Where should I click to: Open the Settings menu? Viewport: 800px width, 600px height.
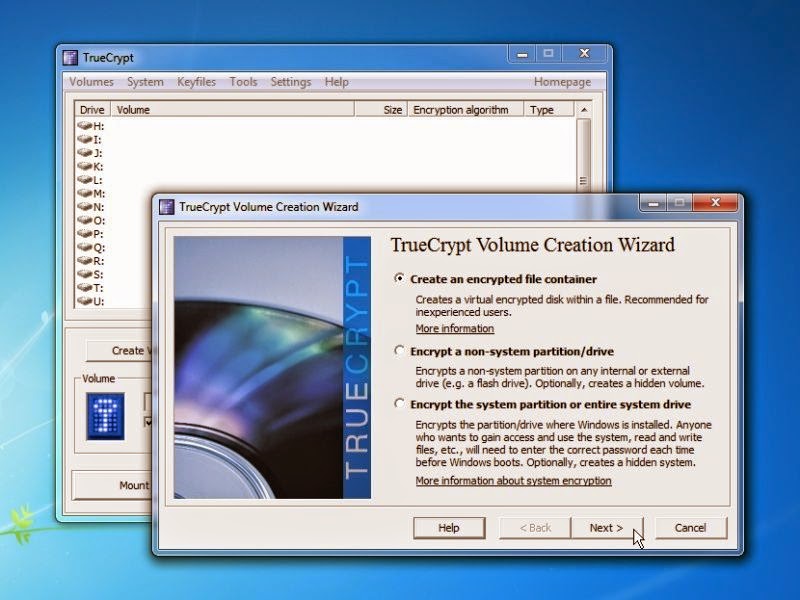[291, 82]
